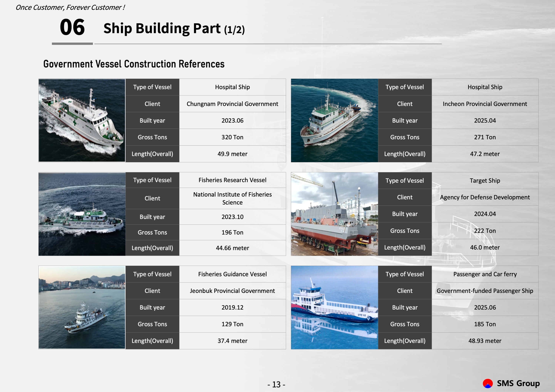Image resolution: width=555 pixels, height=392 pixels.
Task: Click the built year value "2019.12"
Action: click(233, 307)
